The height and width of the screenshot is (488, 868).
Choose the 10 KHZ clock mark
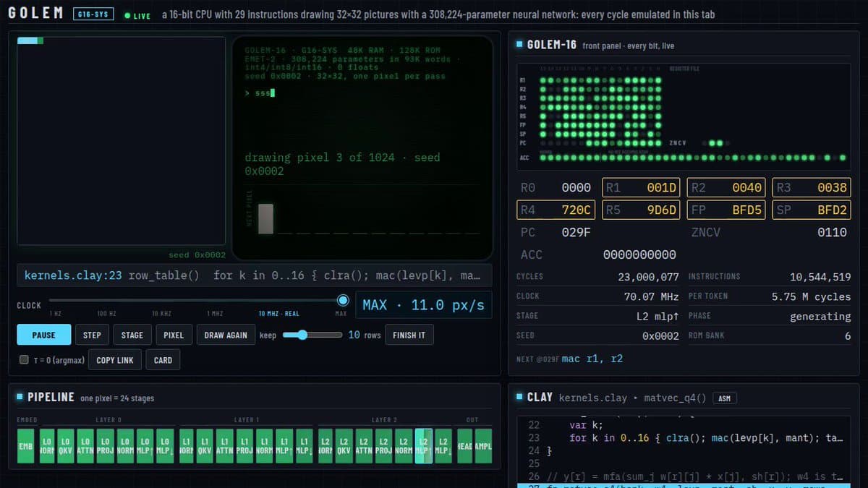(161, 314)
